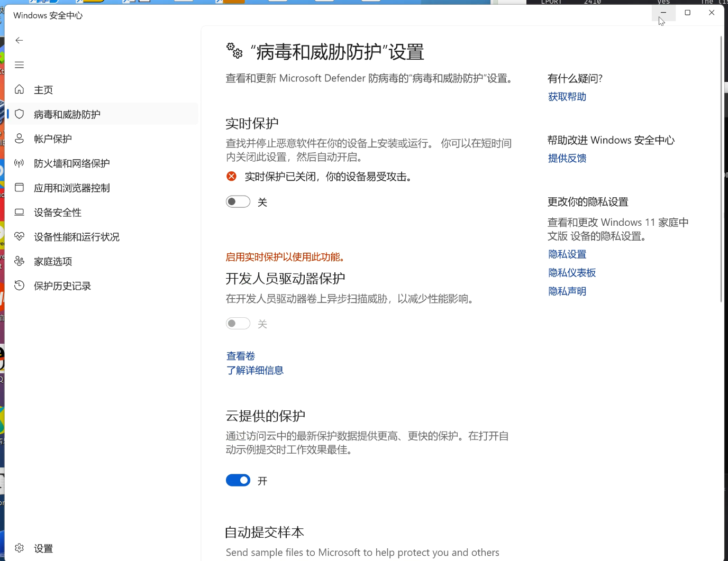
Task: Open 防火墙和网络保护 section
Action: pyautogui.click(x=103, y=163)
